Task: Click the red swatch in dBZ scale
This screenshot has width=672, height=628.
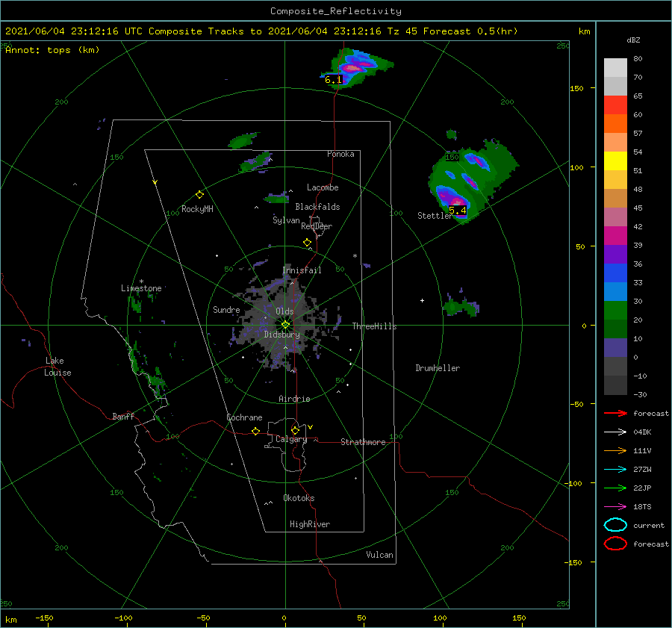Action: point(615,105)
